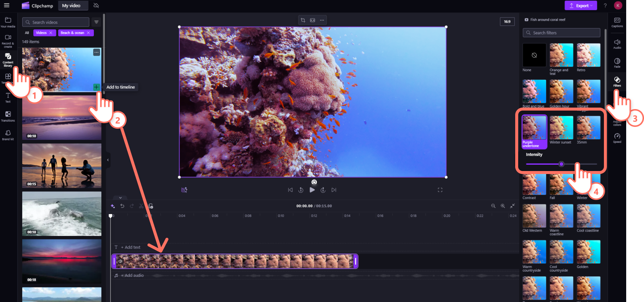Collapse the content library panel chevron

108,160
